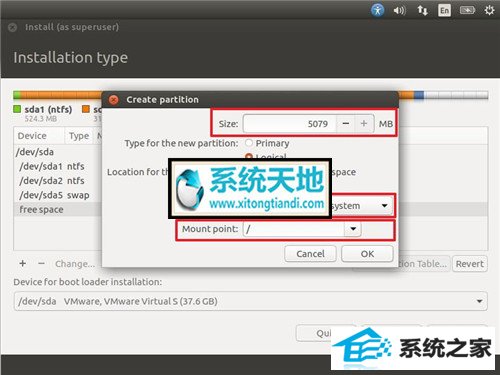Screen dimensions: 500x375
Task: Open the En keyboard layout indicator
Action: 444,11
